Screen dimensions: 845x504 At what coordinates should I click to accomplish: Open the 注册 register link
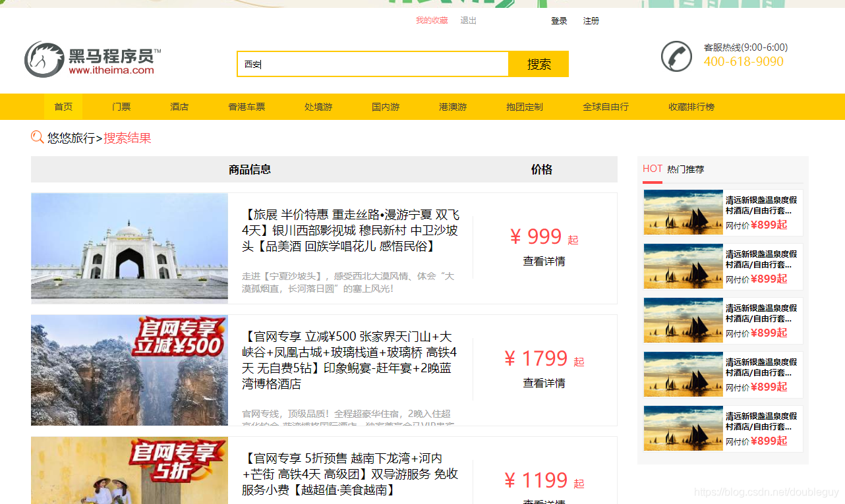click(591, 21)
